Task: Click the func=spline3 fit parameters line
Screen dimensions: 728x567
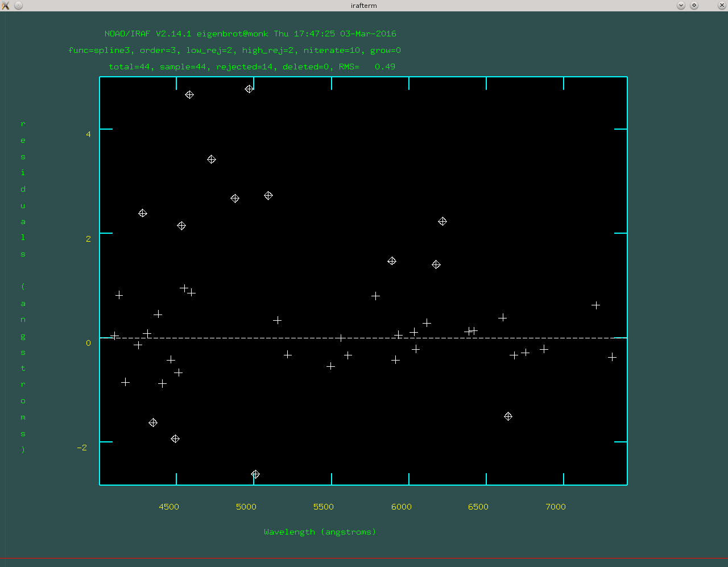Action: pyautogui.click(x=234, y=50)
